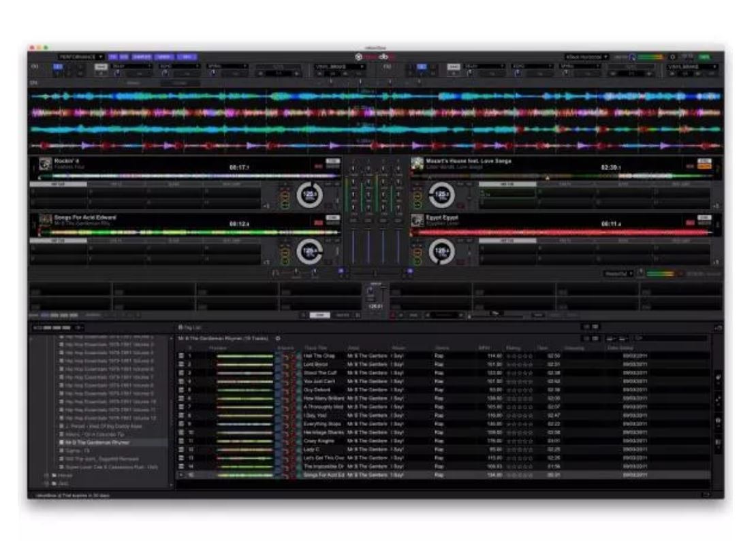Toggle the right blue headphone cue button
Viewport: 756px width, 541px height.
[410, 272]
